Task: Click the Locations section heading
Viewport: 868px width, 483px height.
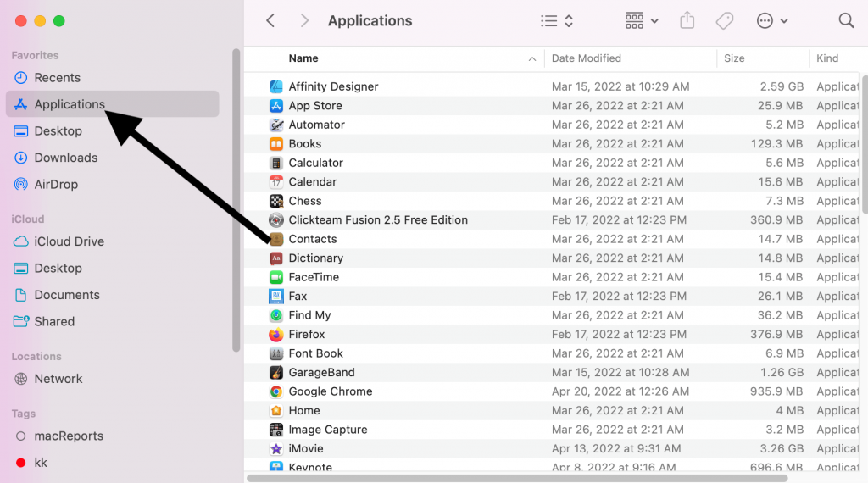Action: (x=36, y=356)
